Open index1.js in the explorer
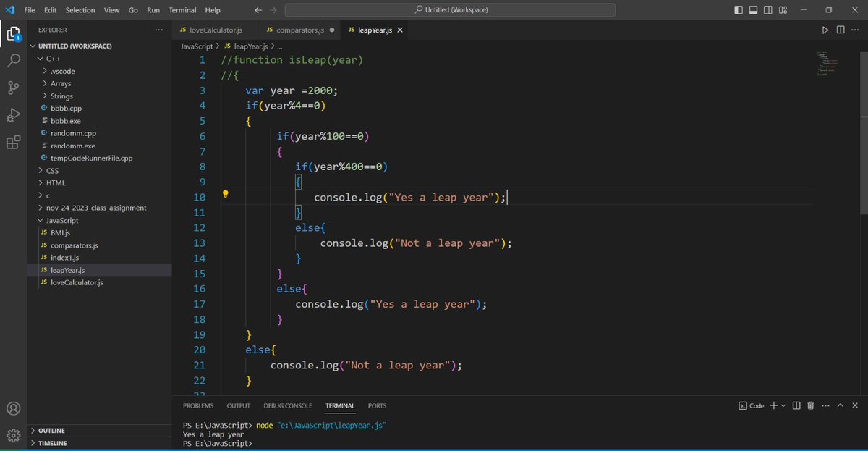The height and width of the screenshot is (451, 868). point(100,257)
